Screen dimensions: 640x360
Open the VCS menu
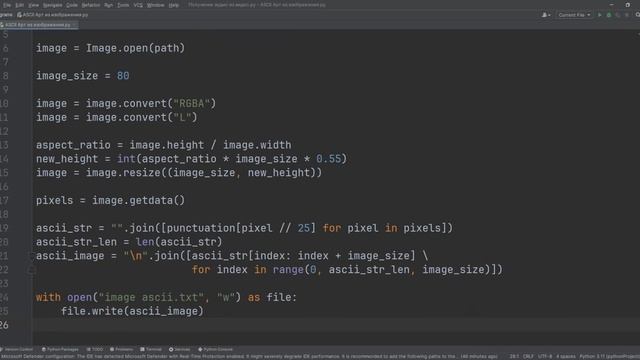coord(138,5)
